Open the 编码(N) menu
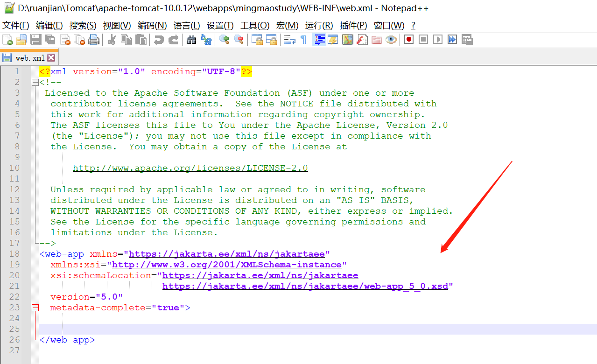 pyautogui.click(x=152, y=25)
